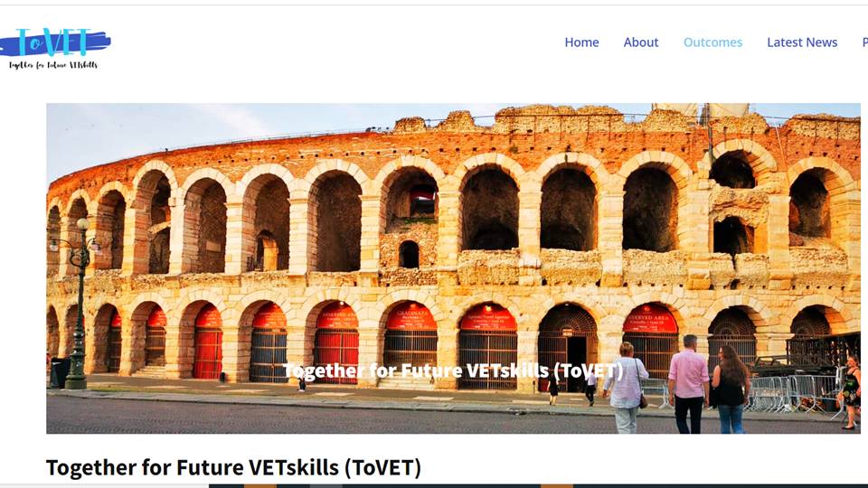
Task: Go to the About section
Action: 640,42
